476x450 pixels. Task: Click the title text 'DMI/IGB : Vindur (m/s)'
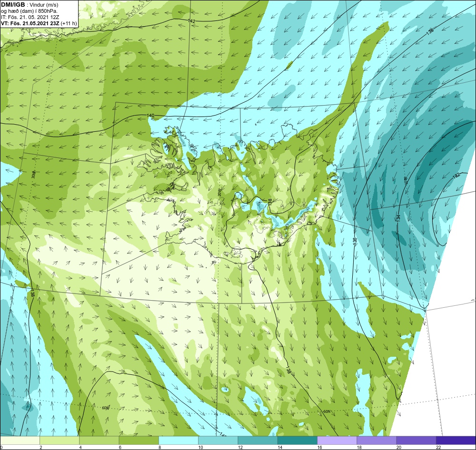(x=30, y=5)
